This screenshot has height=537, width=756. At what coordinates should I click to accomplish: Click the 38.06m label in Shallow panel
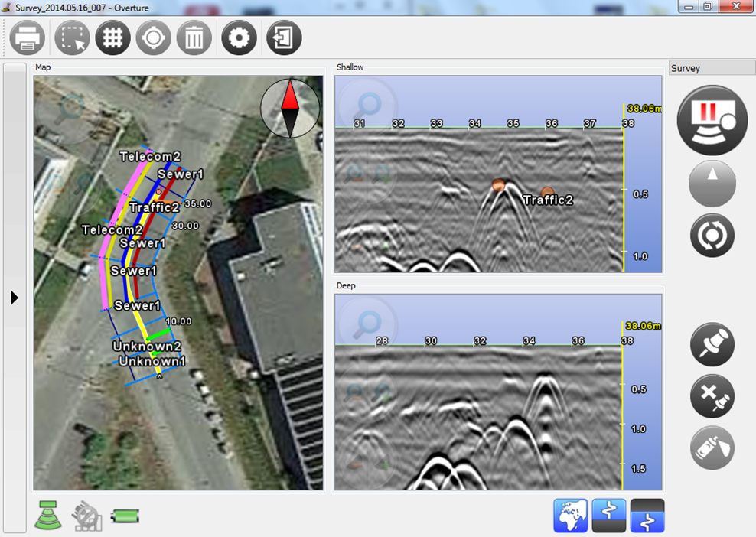644,109
